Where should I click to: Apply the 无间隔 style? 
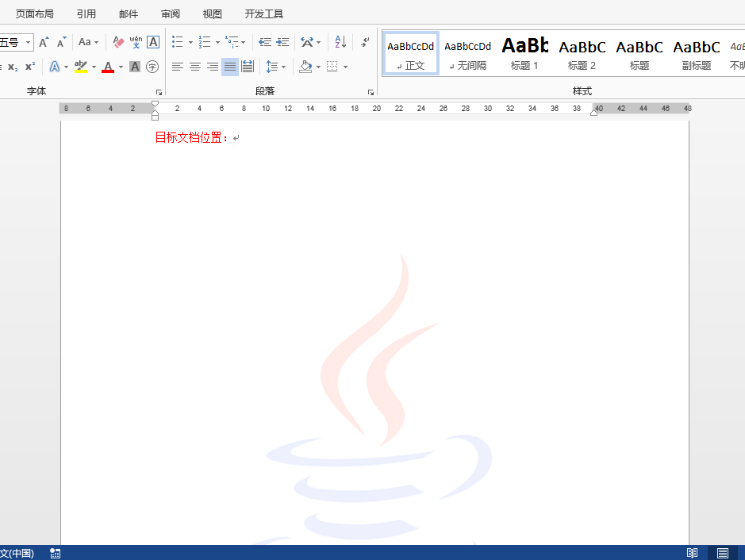(467, 53)
